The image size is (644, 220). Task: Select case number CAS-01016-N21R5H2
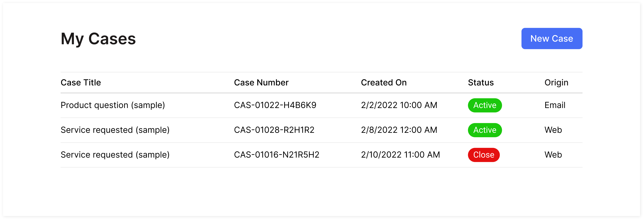click(276, 155)
